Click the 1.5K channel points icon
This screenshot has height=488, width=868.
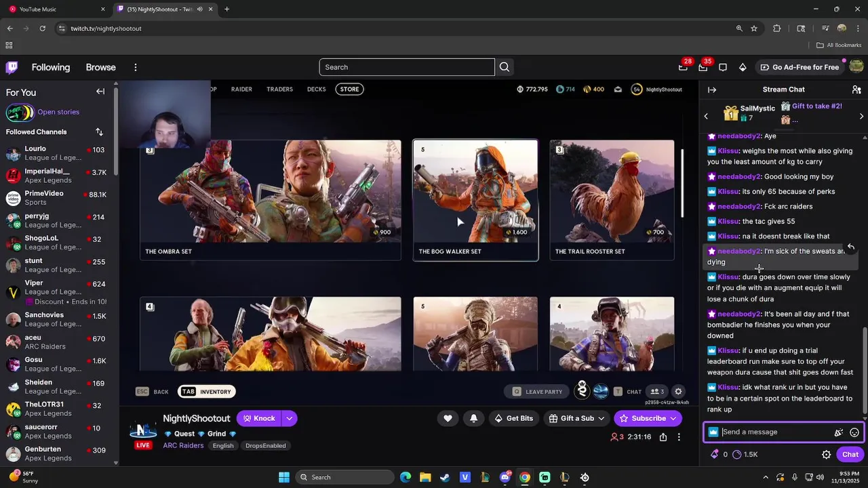737,454
